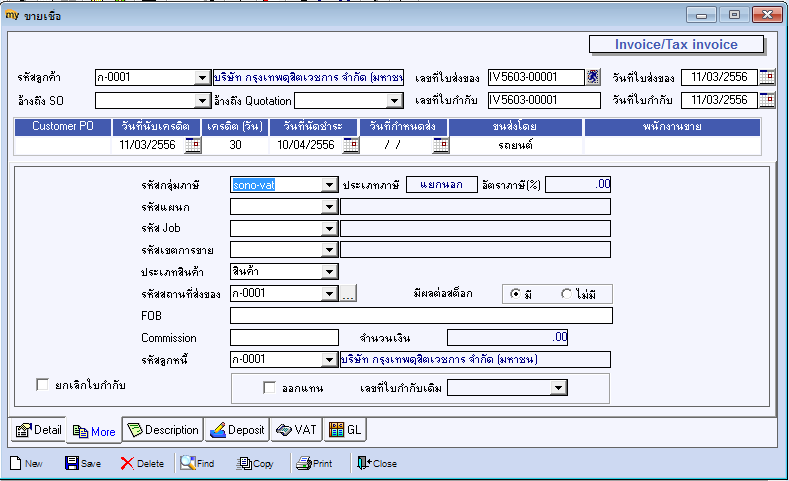The image size is (789, 481).
Task: Open calendar picker for credit start date
Action: (194, 145)
